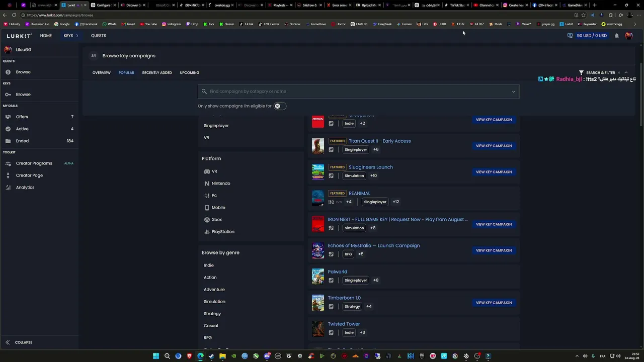Image resolution: width=644 pixels, height=362 pixels.
Task: Open File Explorer from the taskbar
Action: point(222,356)
